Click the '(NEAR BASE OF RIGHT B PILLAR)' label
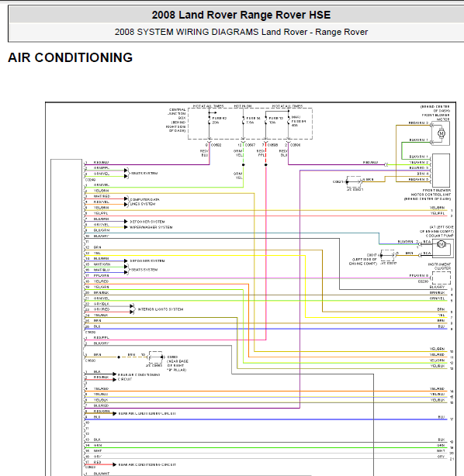Viewport: 464px width, 476px height. point(178,365)
